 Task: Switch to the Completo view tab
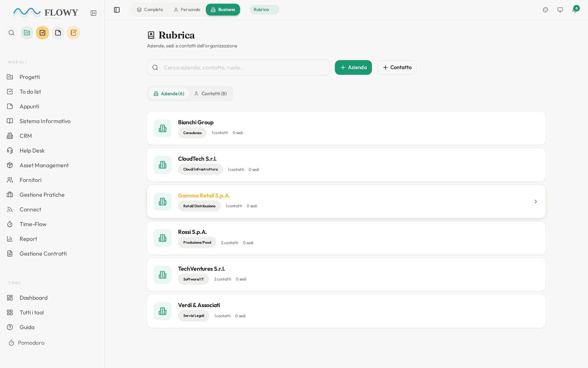150,10
